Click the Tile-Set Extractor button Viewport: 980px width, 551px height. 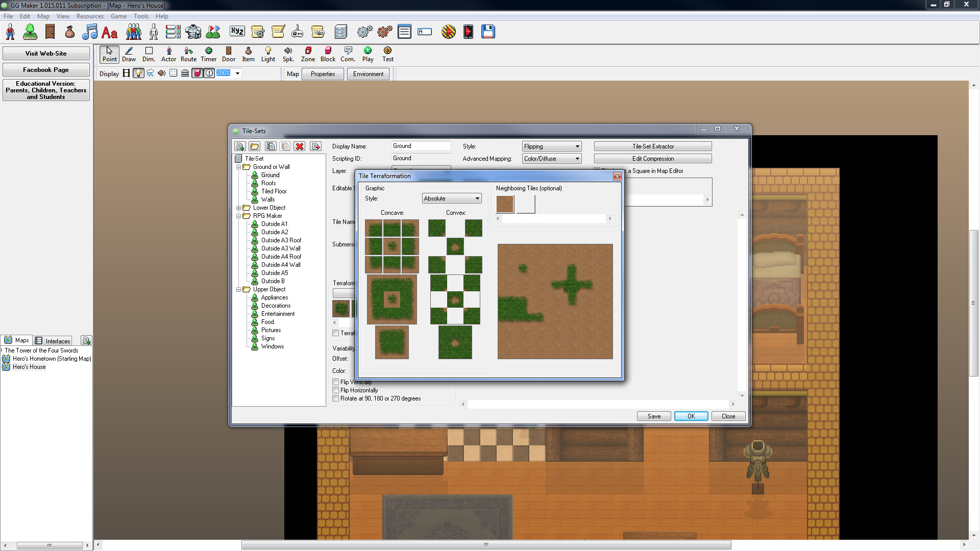[x=653, y=146]
